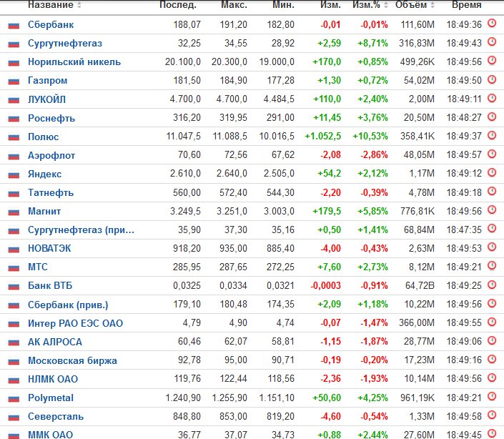The image size is (504, 439).
Task: Open the Сбербанк (прив.) link
Action: [68, 305]
